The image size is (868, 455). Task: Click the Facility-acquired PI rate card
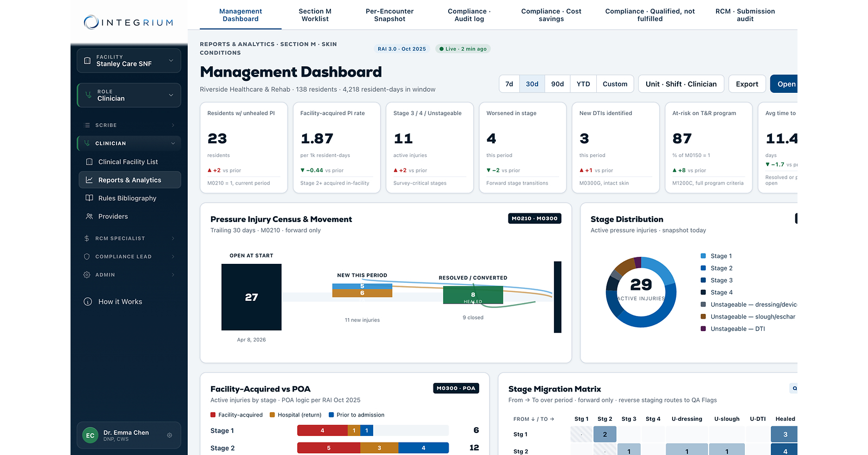(x=337, y=148)
